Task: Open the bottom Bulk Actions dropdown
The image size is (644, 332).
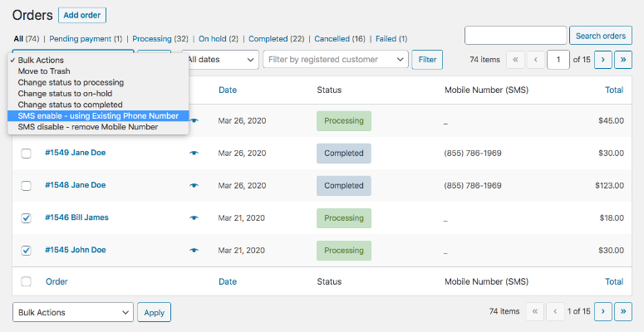Action: 73,312
